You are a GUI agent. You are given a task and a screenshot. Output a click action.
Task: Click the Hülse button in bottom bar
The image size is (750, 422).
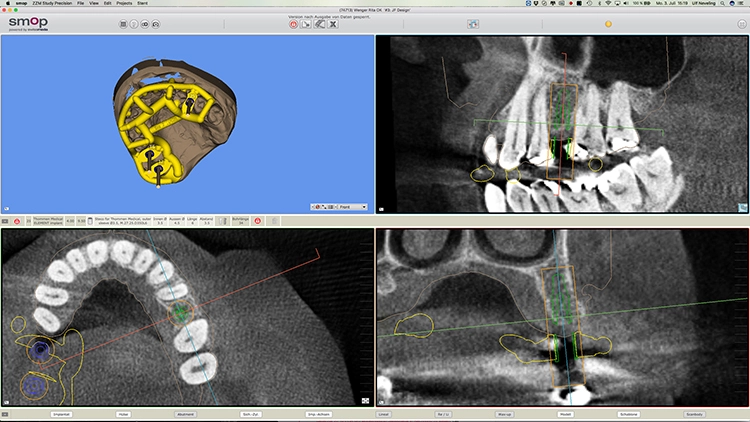tap(123, 414)
